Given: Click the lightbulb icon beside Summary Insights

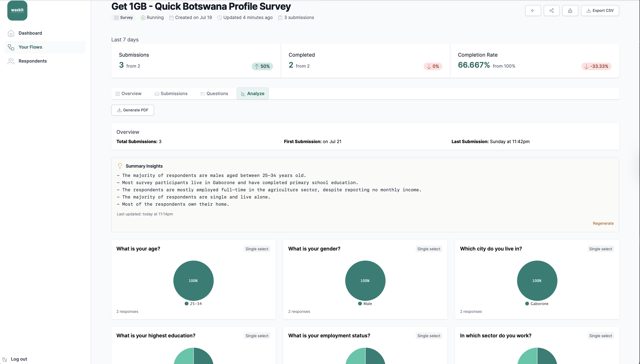Looking at the screenshot, I should point(120,166).
